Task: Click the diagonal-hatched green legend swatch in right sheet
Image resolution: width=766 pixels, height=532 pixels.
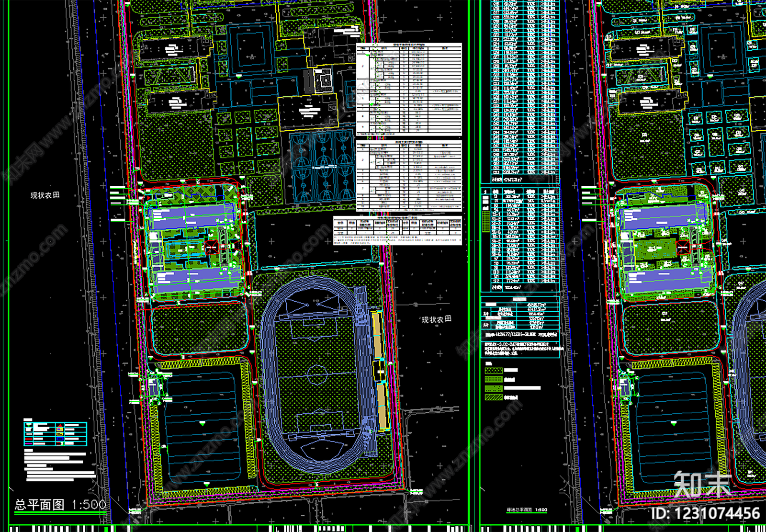Action: coord(494,397)
